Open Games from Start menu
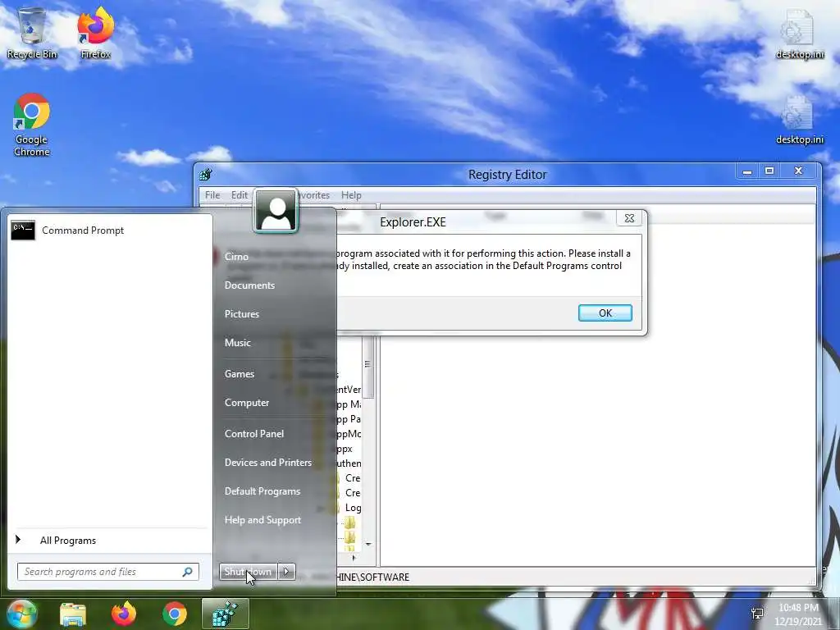This screenshot has height=630, width=840. tap(239, 374)
